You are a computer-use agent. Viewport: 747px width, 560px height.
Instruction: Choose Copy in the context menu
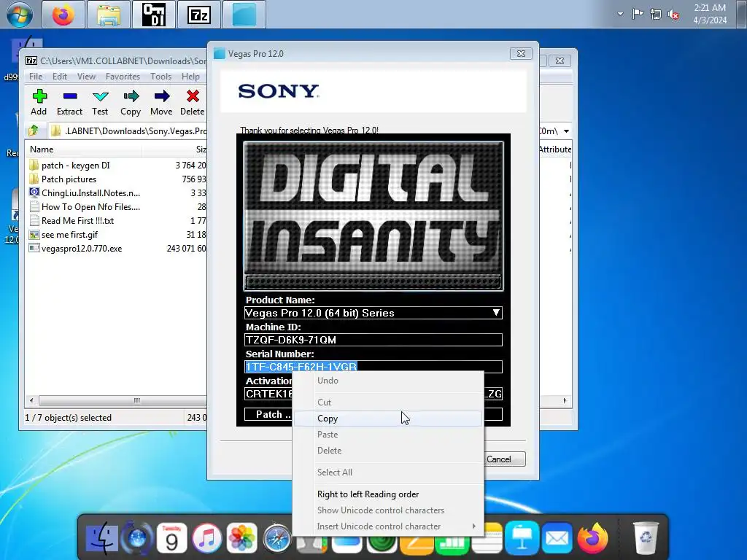tap(388, 419)
